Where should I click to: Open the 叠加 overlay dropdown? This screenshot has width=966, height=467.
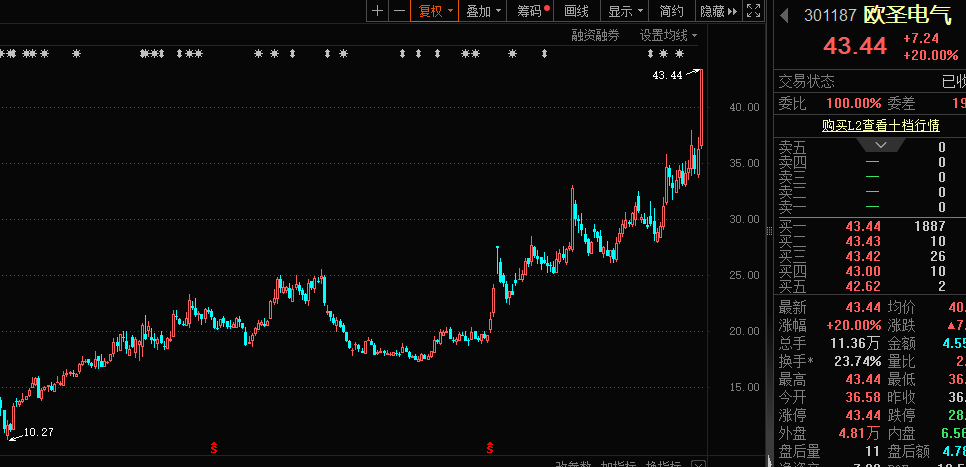[x=484, y=11]
